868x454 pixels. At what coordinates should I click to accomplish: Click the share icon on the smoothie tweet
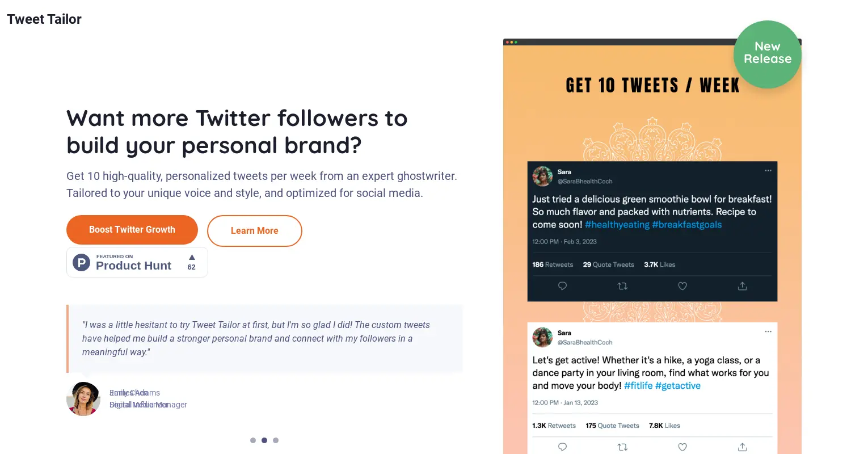(742, 286)
